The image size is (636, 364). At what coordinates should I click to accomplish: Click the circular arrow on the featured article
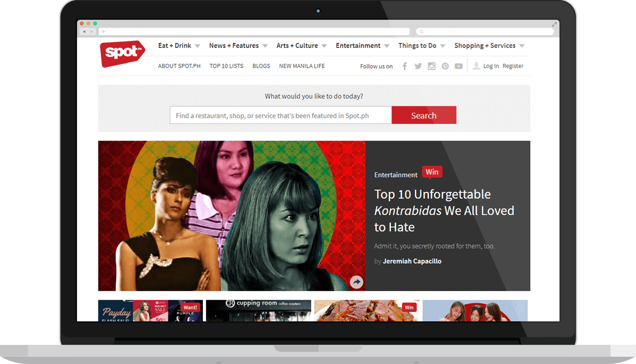(x=357, y=282)
